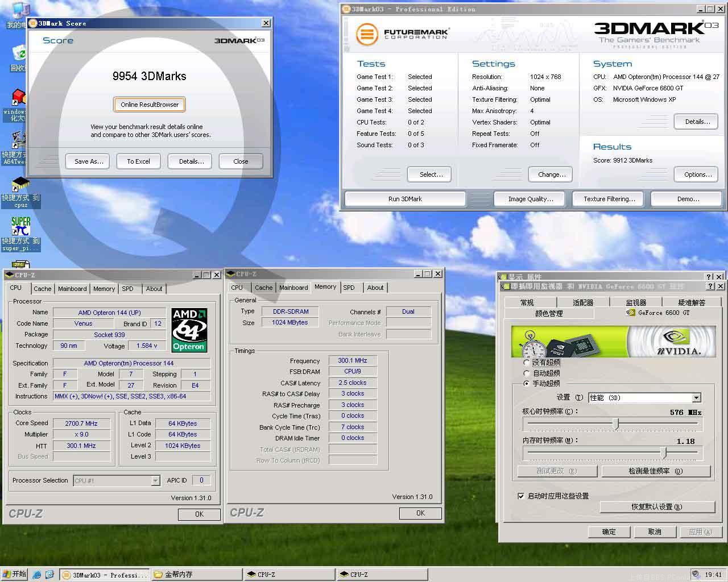Open the About tab in the Memory tab CPU-Z window

pos(375,288)
